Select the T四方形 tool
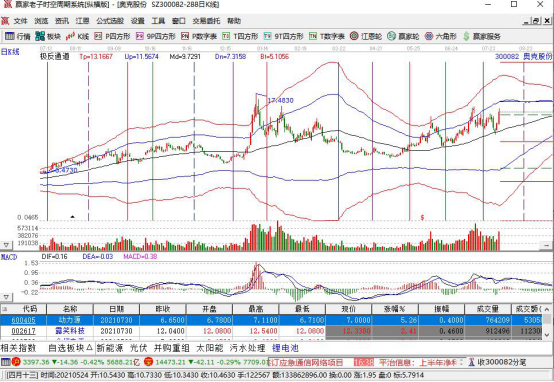 click(240, 36)
